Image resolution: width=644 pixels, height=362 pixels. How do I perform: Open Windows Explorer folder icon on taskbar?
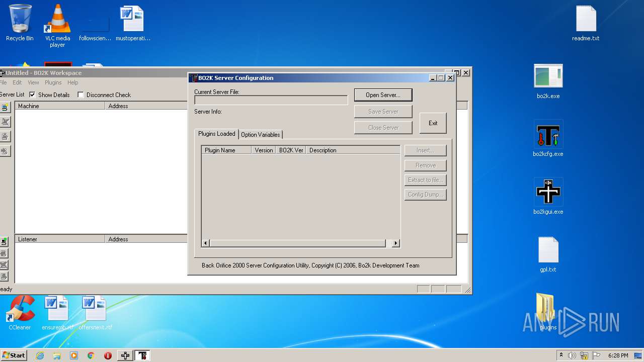click(57, 355)
